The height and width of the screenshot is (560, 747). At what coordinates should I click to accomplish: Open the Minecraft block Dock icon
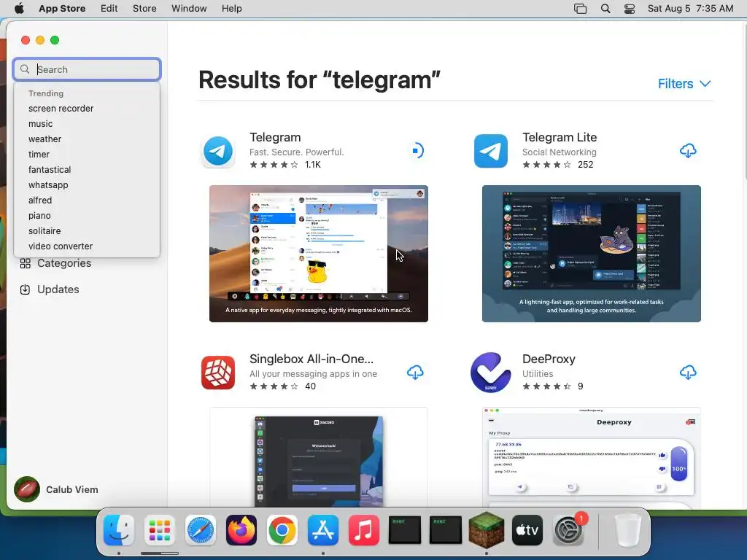487,530
